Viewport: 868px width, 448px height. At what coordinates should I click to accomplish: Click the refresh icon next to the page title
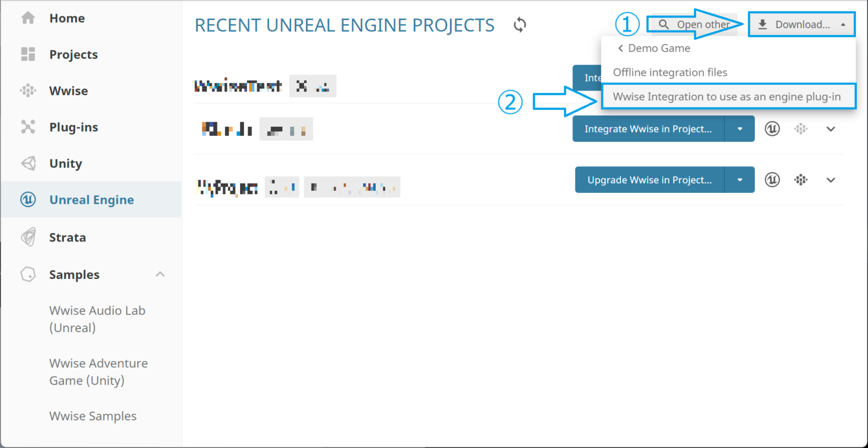[519, 24]
